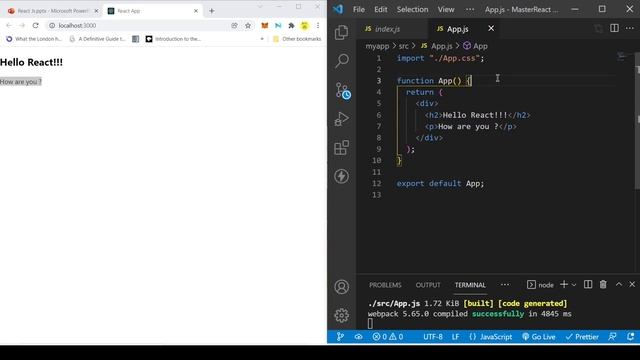Open the terminal launch profile dropdown
Viewport: 640px width, 360px height.
click(x=574, y=284)
